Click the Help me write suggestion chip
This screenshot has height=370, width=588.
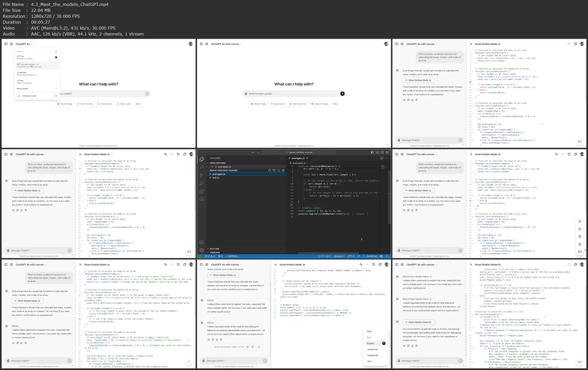(x=85, y=104)
